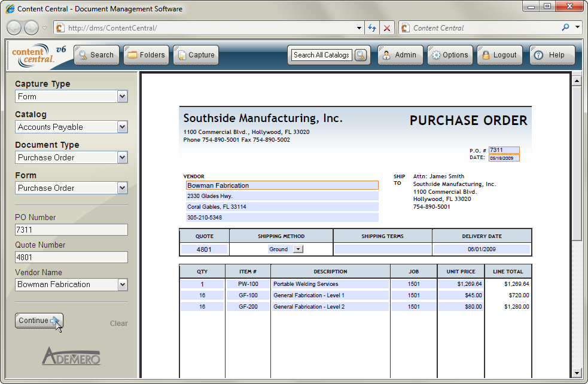Click the Quote field showing 4801
588x384 pixels.
tap(204, 249)
